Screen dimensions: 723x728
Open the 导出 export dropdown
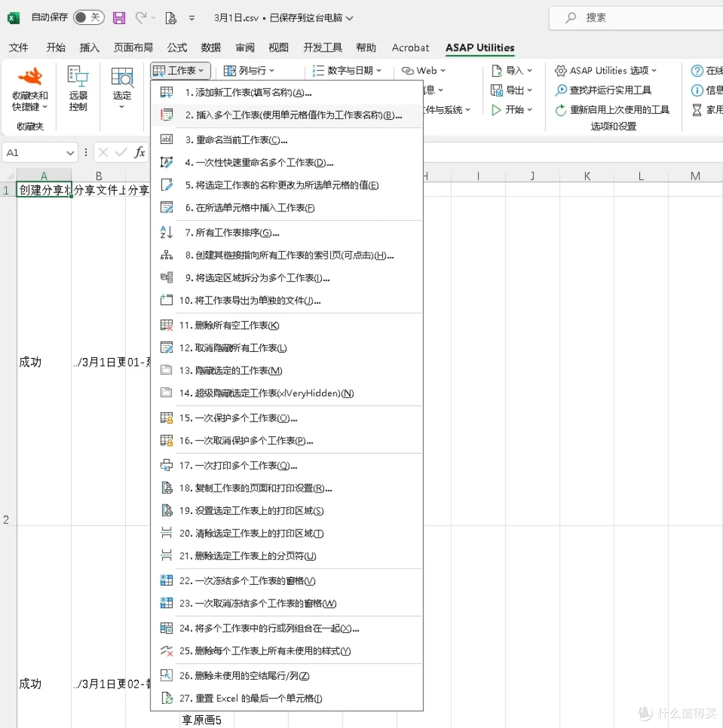click(x=511, y=90)
